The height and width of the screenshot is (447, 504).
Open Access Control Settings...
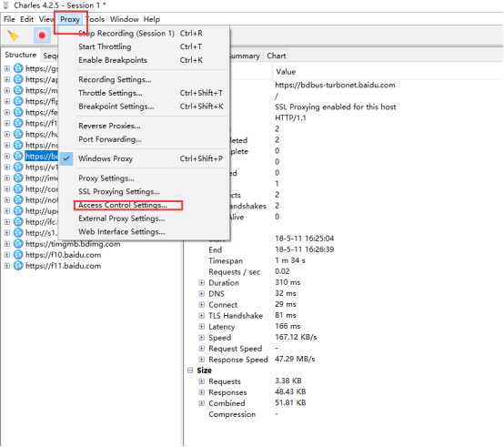tap(145, 205)
